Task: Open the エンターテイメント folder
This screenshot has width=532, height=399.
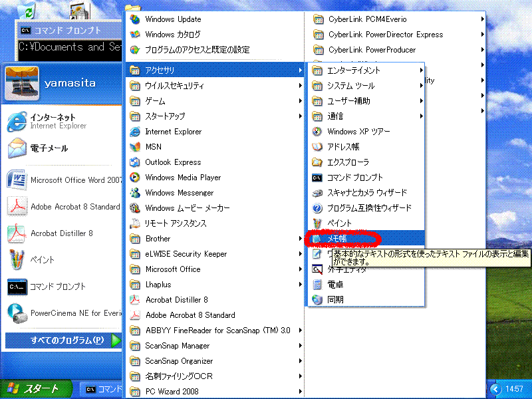Action: click(366, 70)
